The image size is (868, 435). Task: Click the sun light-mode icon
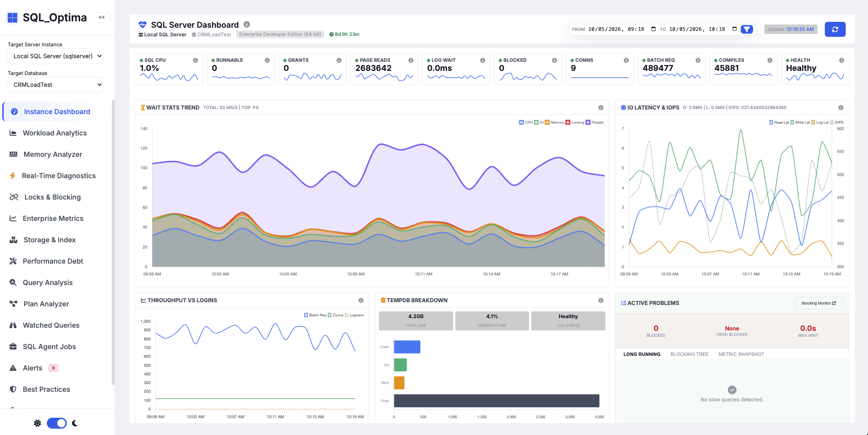click(x=37, y=423)
